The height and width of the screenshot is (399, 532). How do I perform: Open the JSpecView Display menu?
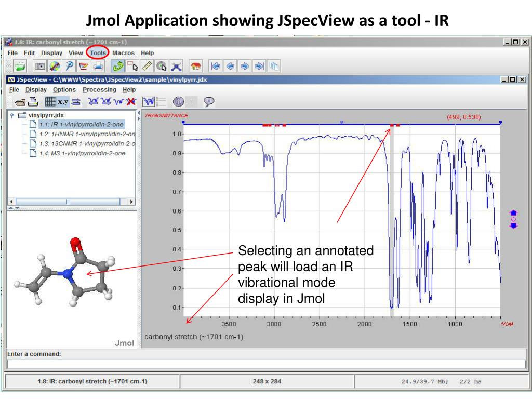point(36,89)
